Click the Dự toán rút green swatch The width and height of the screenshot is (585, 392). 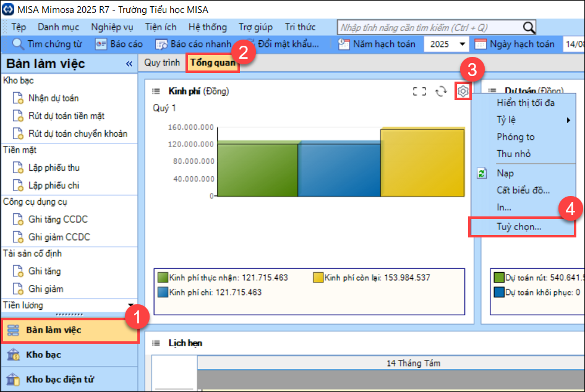499,278
